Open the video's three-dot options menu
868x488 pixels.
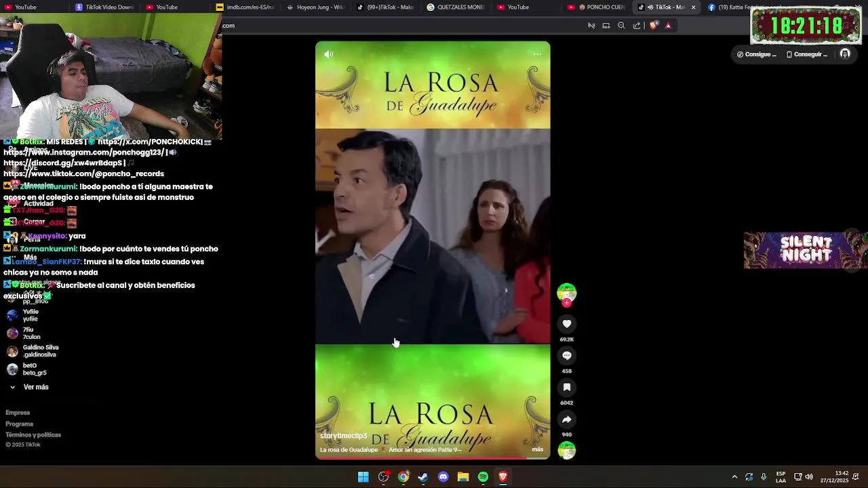(x=537, y=54)
